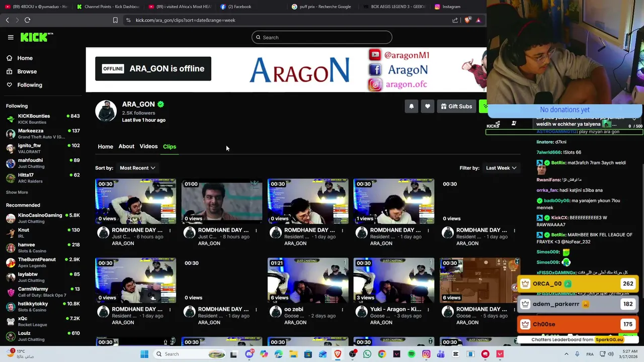Click the KICK beta logo
This screenshot has height=362, width=644.
point(37,37)
